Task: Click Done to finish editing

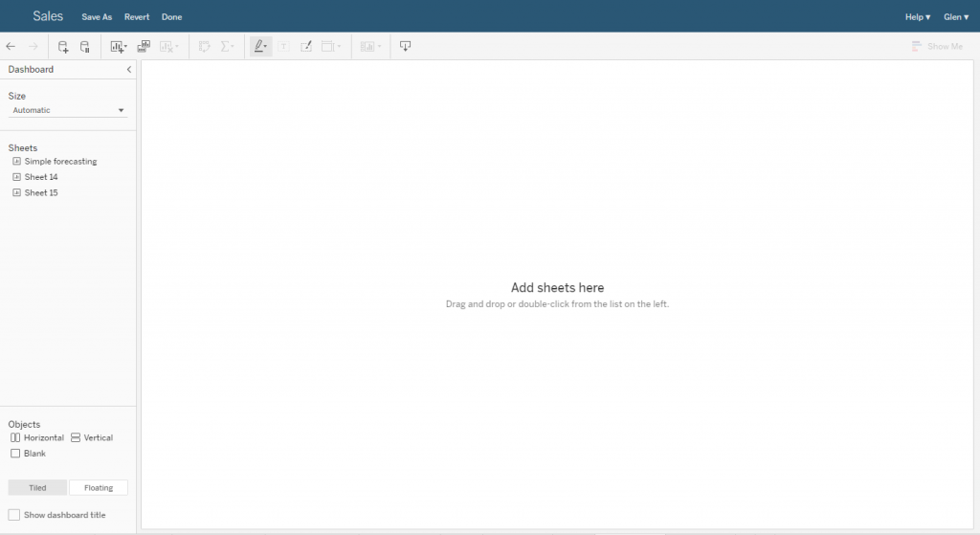Action: click(172, 17)
